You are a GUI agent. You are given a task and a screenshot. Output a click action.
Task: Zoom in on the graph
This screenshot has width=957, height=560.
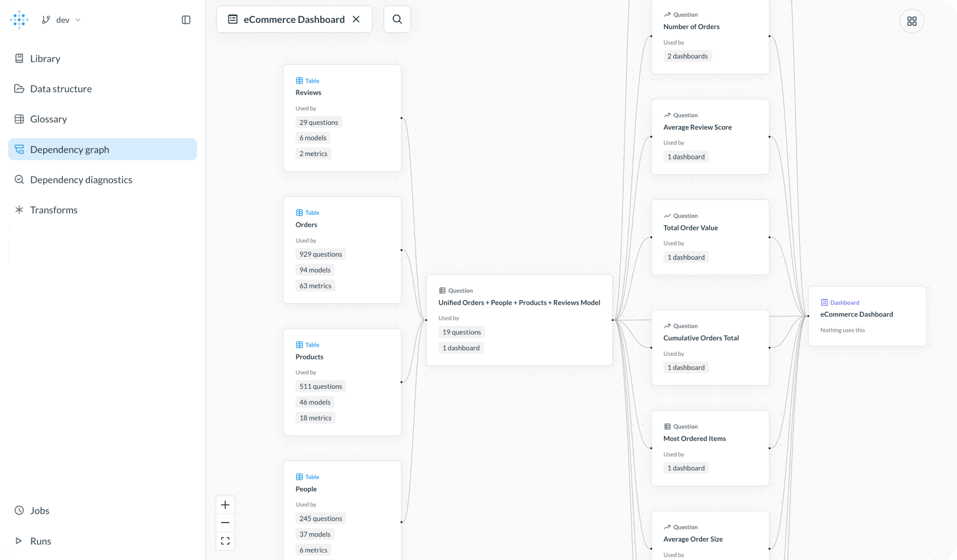(x=225, y=505)
